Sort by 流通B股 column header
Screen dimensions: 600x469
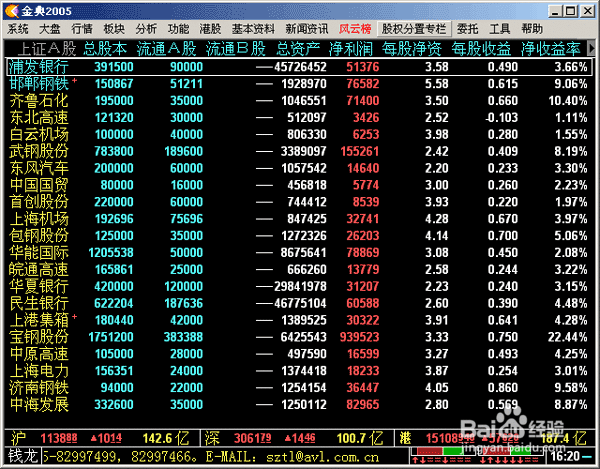[236, 49]
